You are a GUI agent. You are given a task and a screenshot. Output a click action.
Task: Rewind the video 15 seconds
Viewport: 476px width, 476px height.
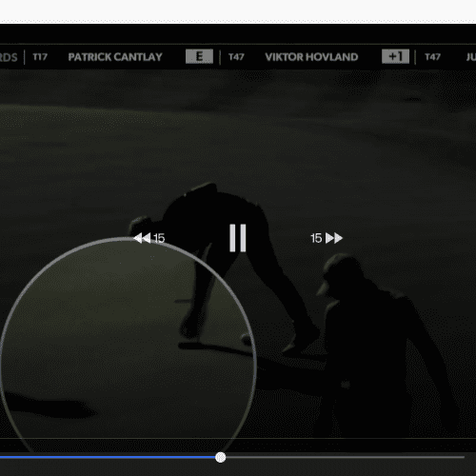pos(149,238)
